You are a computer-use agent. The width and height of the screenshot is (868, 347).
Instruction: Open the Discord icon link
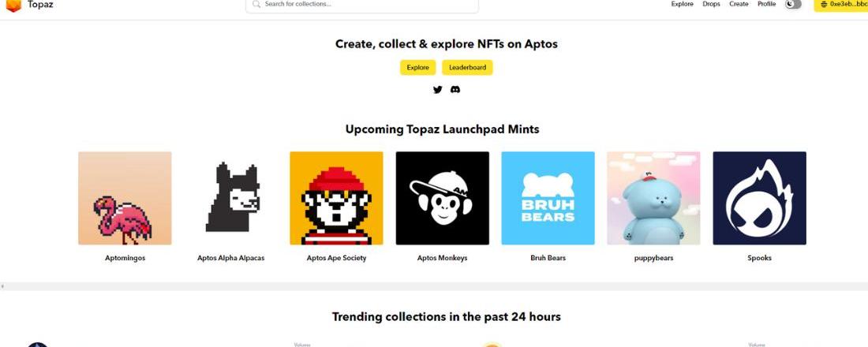[x=455, y=90]
